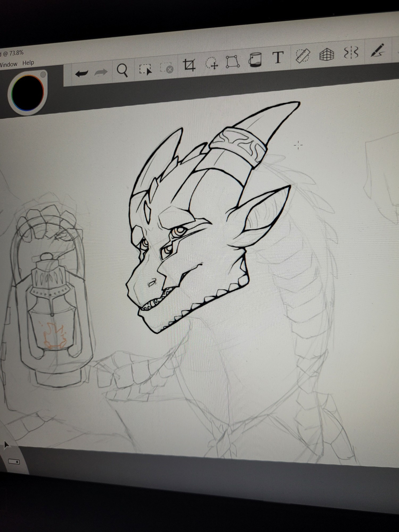Viewport: 399px width, 532px height.
Task: Open the Help menu
Action: 28,63
